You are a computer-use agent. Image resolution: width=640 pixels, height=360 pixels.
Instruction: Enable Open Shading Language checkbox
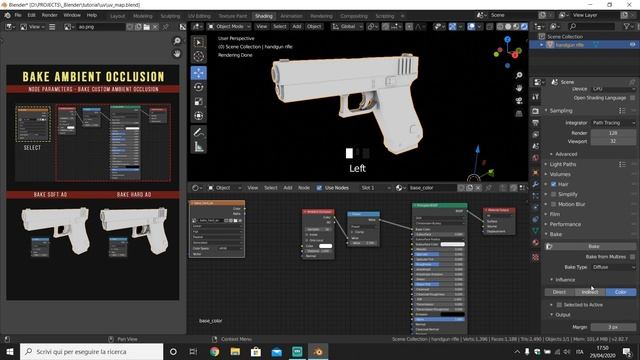pyautogui.click(x=632, y=98)
